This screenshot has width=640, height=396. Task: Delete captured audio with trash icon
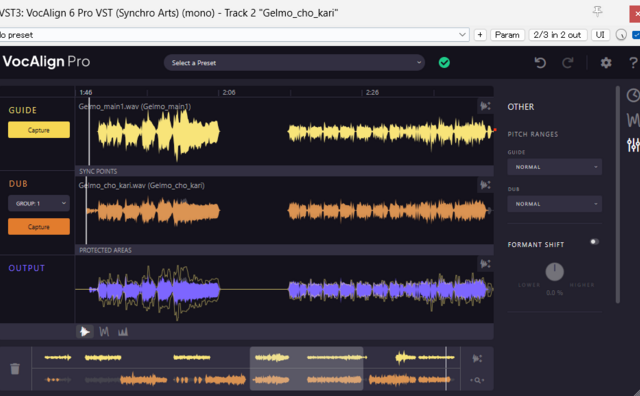click(x=15, y=369)
